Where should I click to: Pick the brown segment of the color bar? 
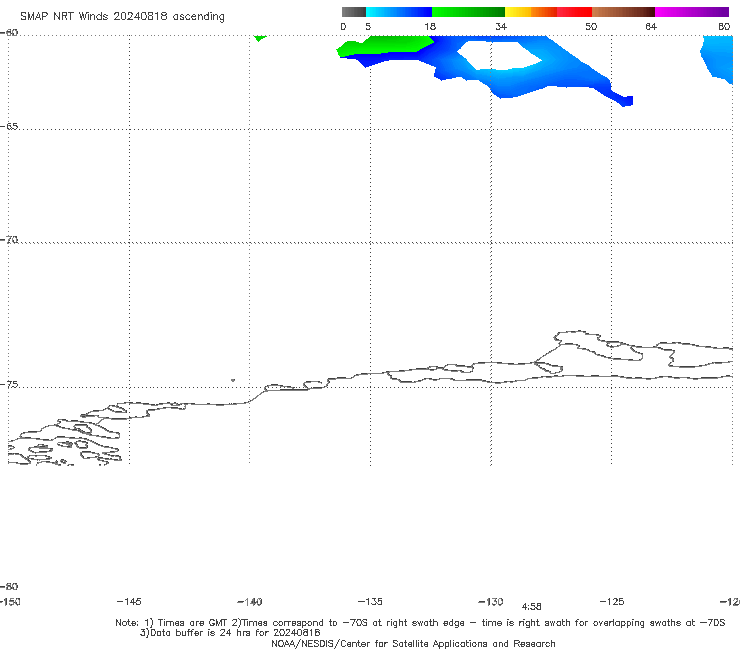(623, 12)
